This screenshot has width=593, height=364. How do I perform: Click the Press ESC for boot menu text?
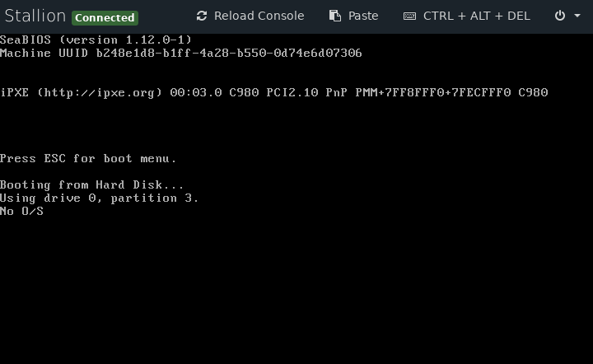click(x=88, y=158)
